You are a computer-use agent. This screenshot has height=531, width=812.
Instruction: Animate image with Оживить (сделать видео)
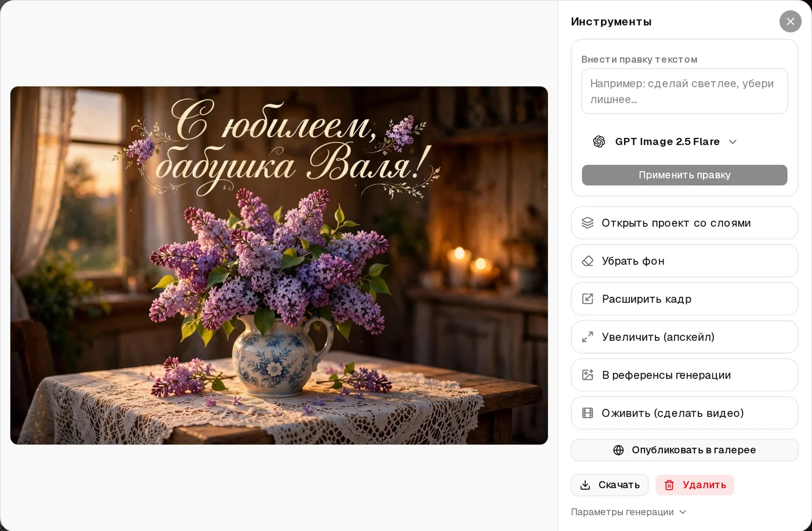[684, 413]
